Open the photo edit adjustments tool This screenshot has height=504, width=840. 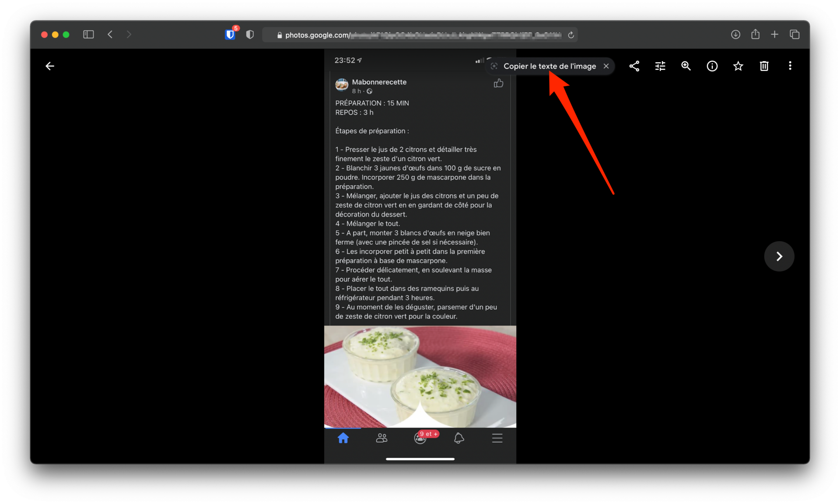[660, 66]
